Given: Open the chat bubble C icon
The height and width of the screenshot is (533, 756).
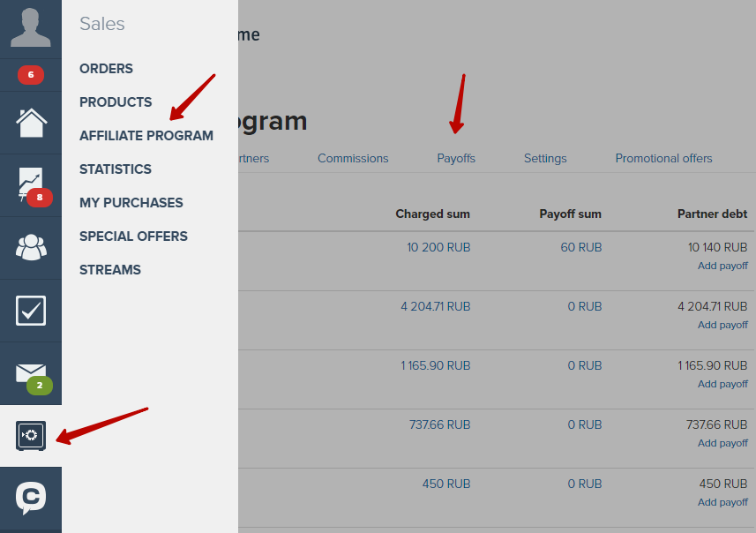Looking at the screenshot, I should click(x=31, y=499).
